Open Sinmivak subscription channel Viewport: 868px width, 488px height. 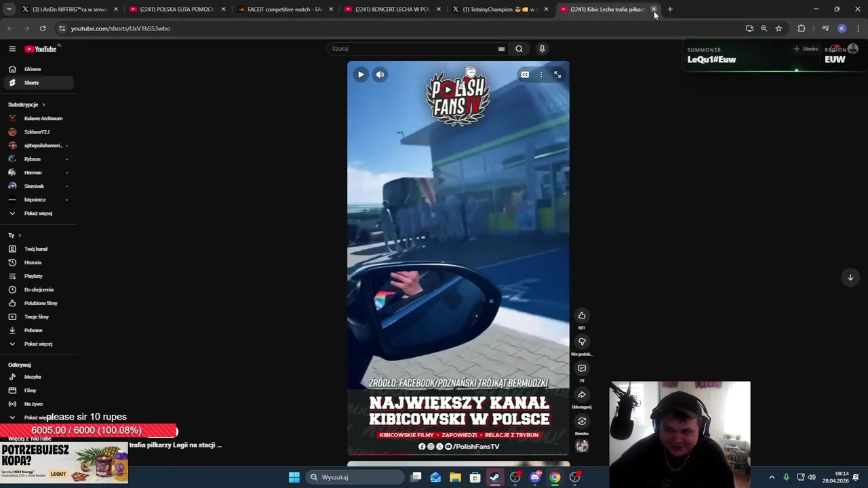[x=37, y=186]
